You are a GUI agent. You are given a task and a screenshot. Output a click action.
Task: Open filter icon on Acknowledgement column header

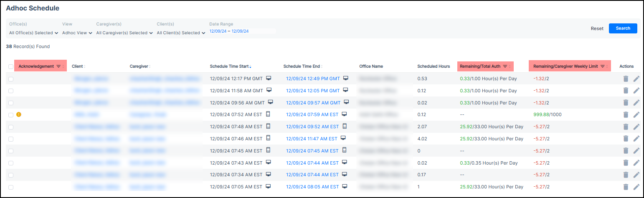point(58,66)
